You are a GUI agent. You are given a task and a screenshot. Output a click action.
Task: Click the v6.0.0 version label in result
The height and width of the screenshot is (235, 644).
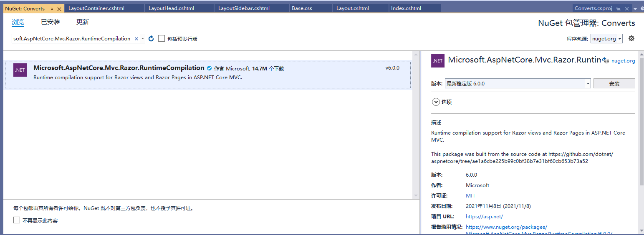point(392,68)
